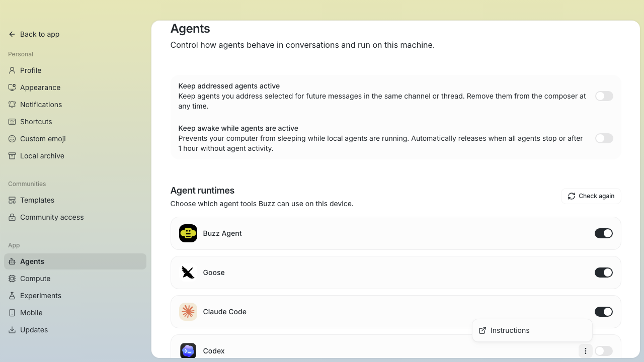Click the Agents robot icon
This screenshot has height=362, width=644.
[x=12, y=261]
